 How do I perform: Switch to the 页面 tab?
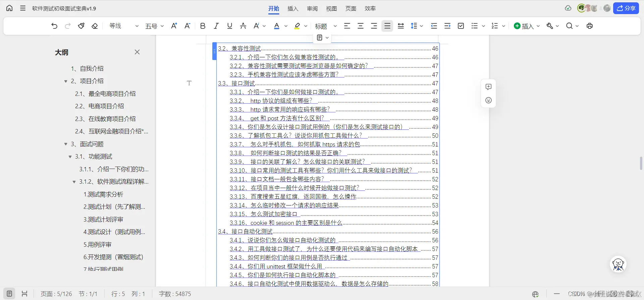click(351, 9)
